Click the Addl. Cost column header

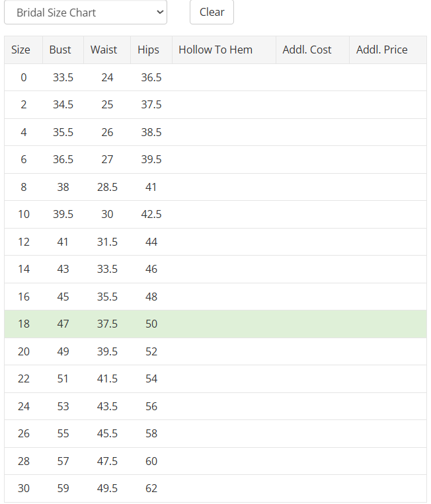(x=307, y=50)
